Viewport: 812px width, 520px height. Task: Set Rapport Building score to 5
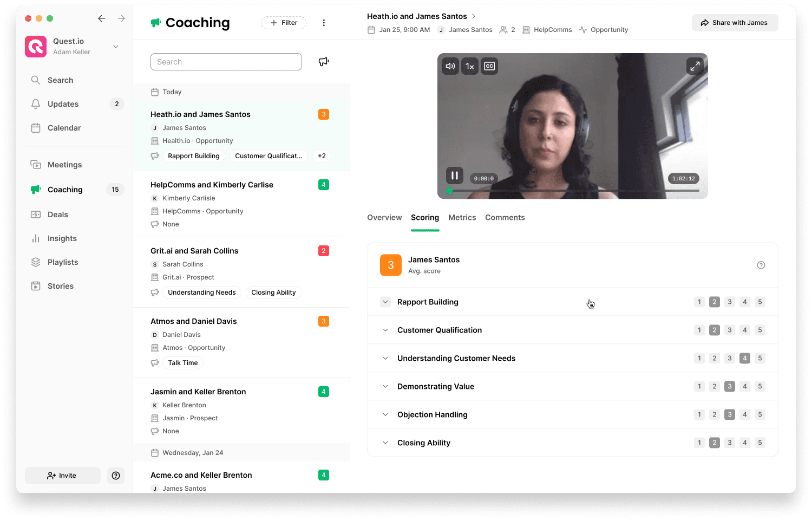click(760, 302)
